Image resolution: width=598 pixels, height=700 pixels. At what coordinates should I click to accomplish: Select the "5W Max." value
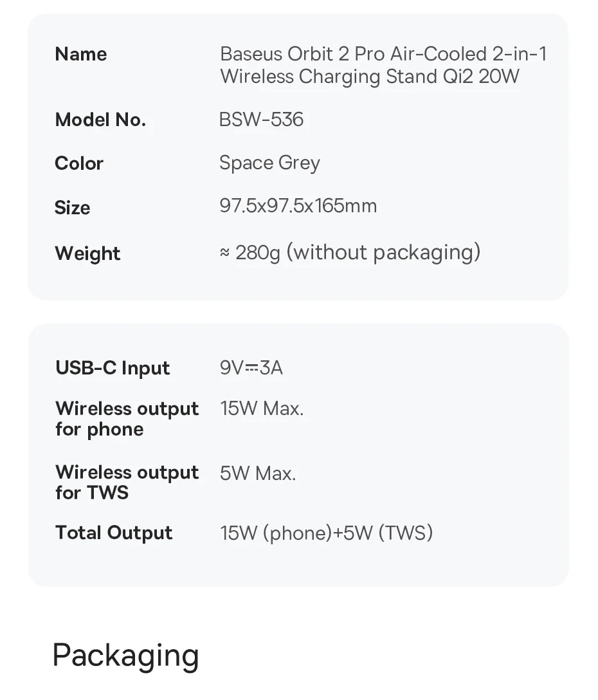point(258,474)
